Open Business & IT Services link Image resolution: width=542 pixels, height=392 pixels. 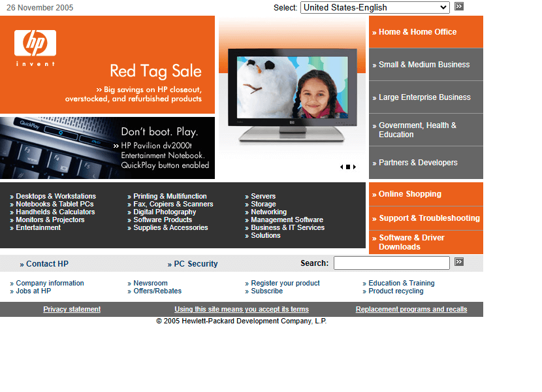point(287,227)
